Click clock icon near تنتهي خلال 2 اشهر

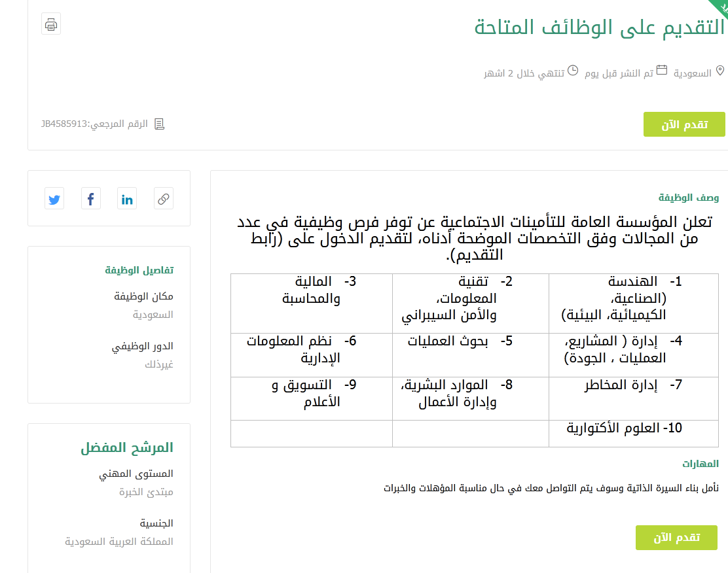(573, 71)
